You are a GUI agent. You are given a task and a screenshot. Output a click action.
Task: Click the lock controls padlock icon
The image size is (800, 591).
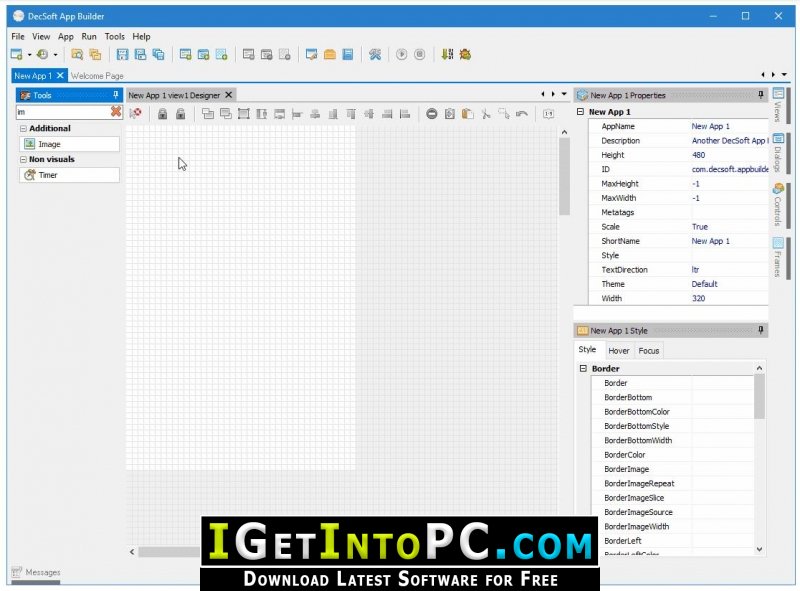click(162, 114)
